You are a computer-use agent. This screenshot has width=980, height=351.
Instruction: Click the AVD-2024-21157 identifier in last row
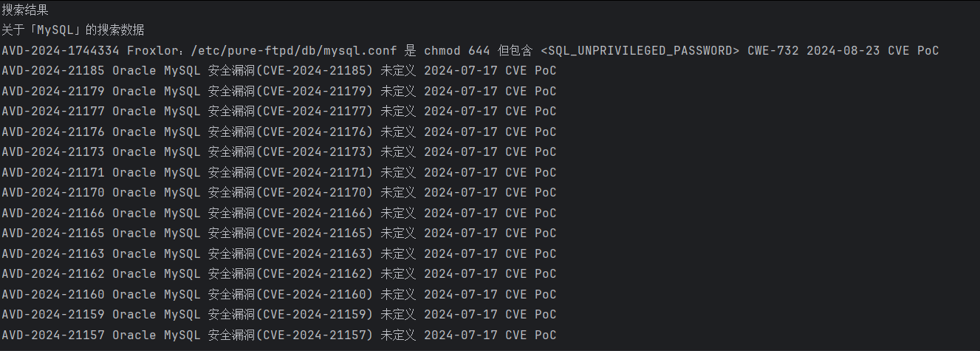[x=53, y=335]
